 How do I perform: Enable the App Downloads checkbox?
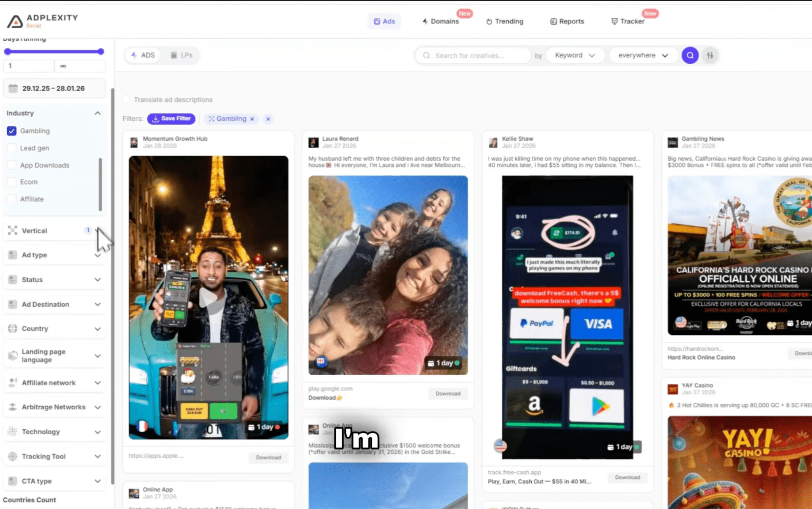11,165
